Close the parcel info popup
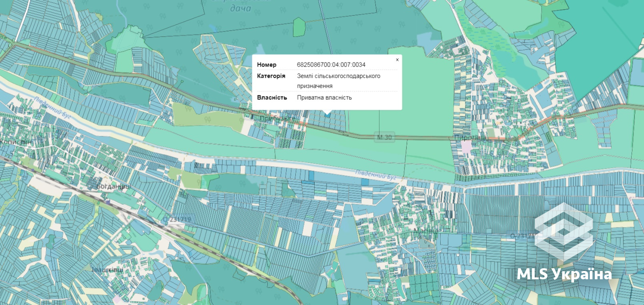The height and width of the screenshot is (305, 644). click(397, 60)
